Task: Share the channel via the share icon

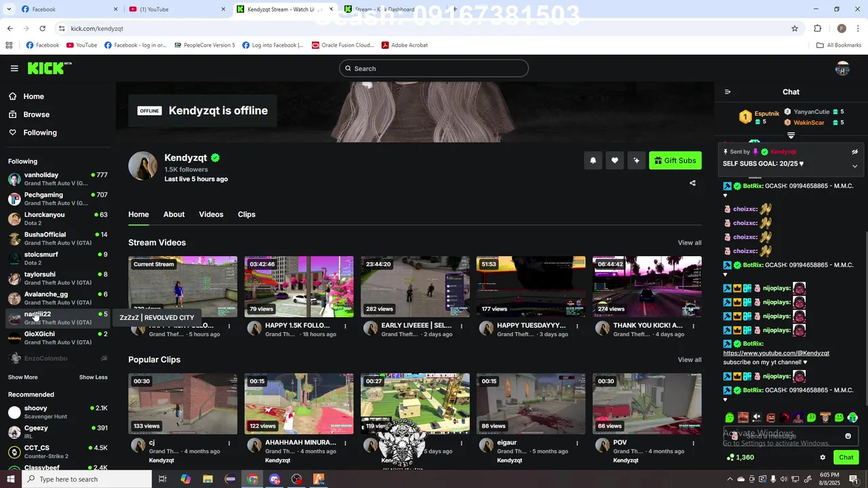Action: [x=692, y=183]
